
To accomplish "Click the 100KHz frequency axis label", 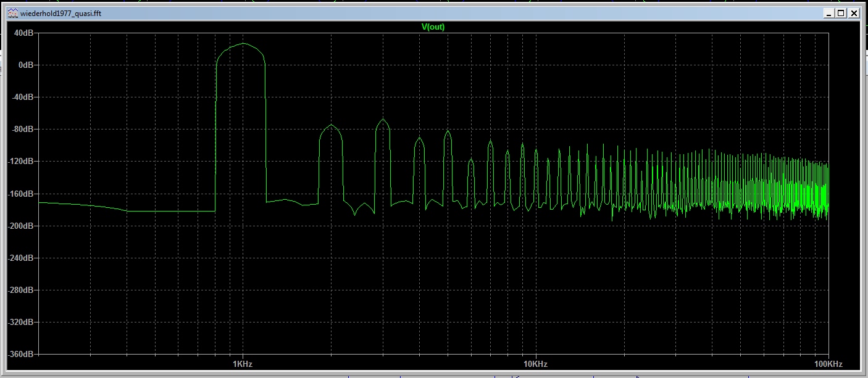I will click(828, 364).
